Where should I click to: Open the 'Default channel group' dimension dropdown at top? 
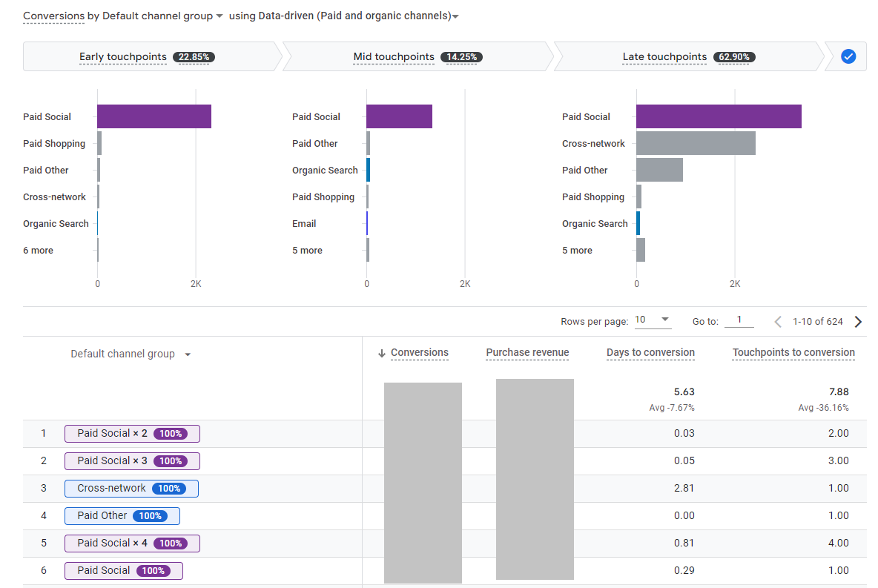218,15
